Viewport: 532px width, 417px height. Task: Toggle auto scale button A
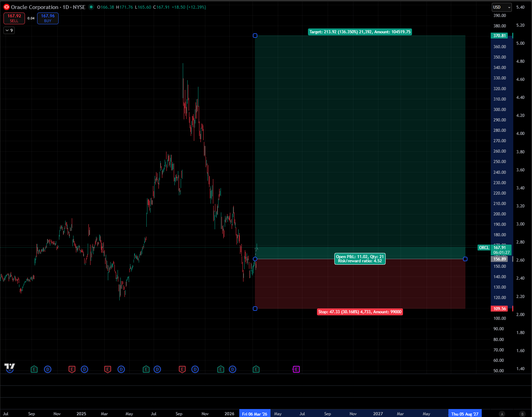(502, 414)
